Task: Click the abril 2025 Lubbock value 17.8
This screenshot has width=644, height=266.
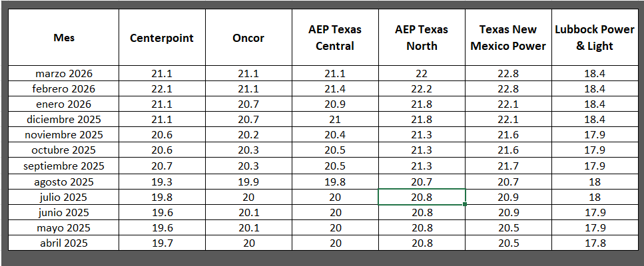Action: click(x=595, y=243)
